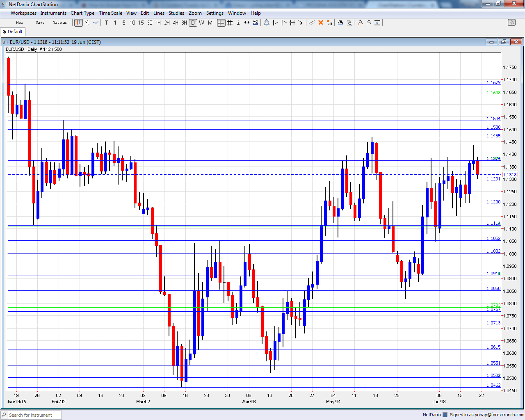Set time scale to 30 minutes

click(x=150, y=23)
